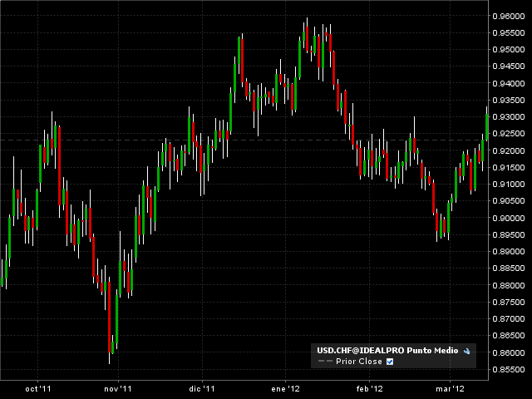532x399 pixels.
Task: Click the feb '12 date axis label
Action: (x=369, y=389)
